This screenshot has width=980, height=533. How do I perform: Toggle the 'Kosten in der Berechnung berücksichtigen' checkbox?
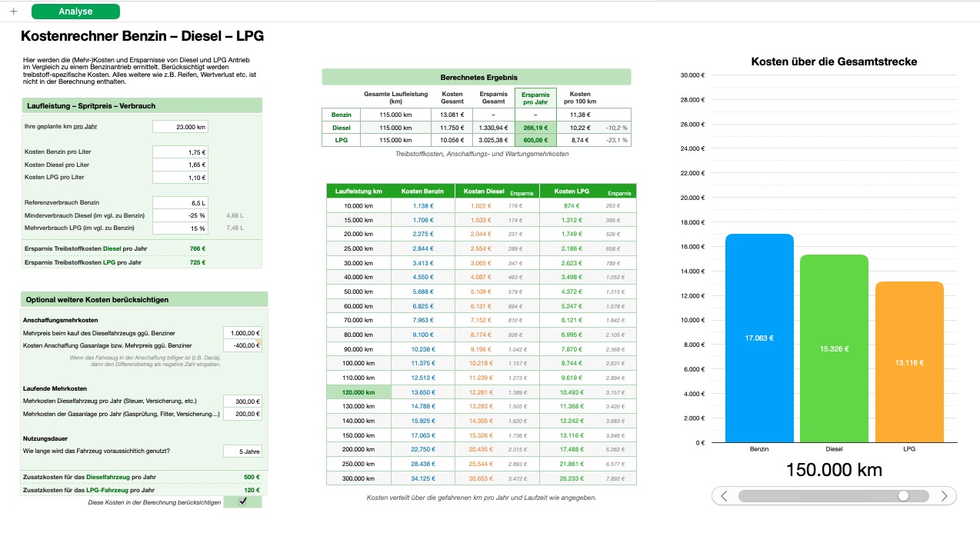243,501
